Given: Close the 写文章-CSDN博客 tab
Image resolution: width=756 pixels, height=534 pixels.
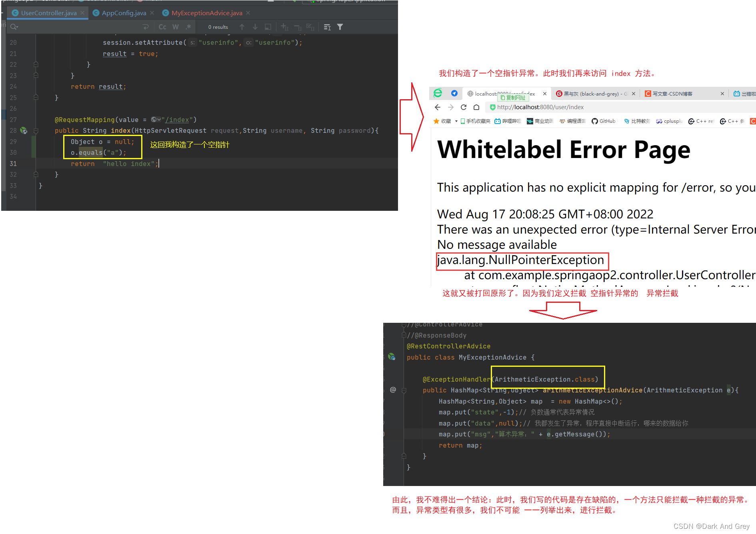Looking at the screenshot, I should [722, 94].
